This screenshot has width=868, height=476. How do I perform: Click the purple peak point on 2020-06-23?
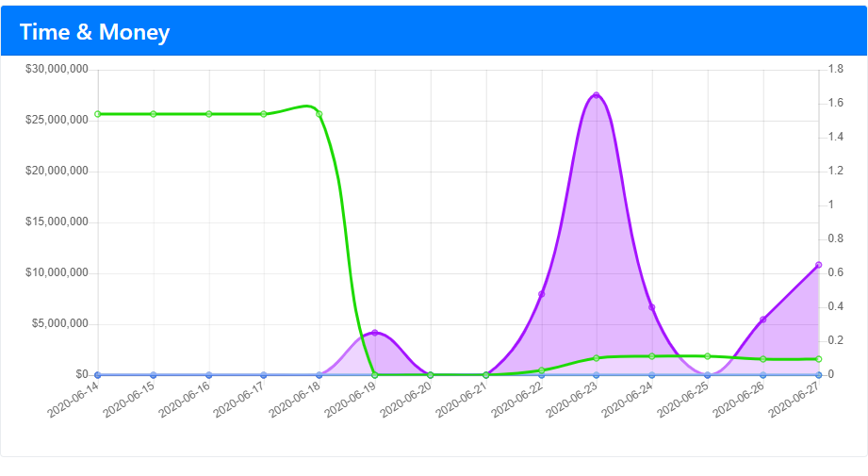(597, 95)
